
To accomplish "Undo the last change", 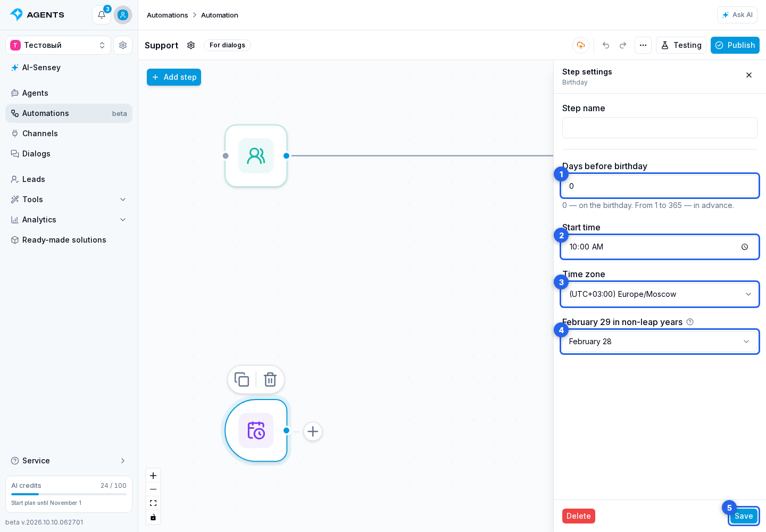I will [x=606, y=45].
